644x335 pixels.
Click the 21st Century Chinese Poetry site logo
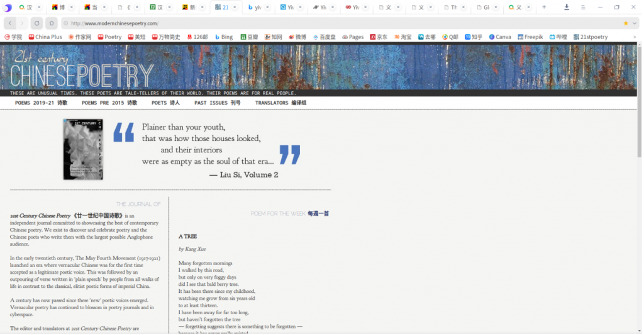click(82, 69)
